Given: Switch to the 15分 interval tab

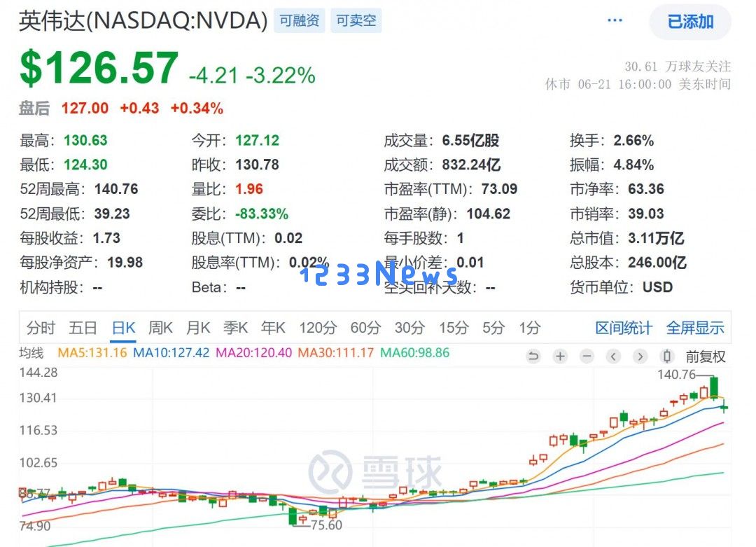Looking at the screenshot, I should (x=454, y=328).
